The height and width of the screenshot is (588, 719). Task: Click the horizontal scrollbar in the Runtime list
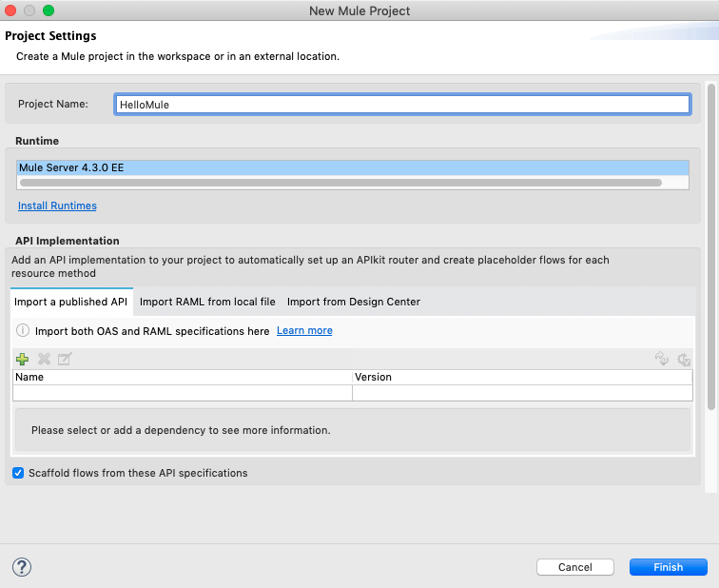click(340, 182)
